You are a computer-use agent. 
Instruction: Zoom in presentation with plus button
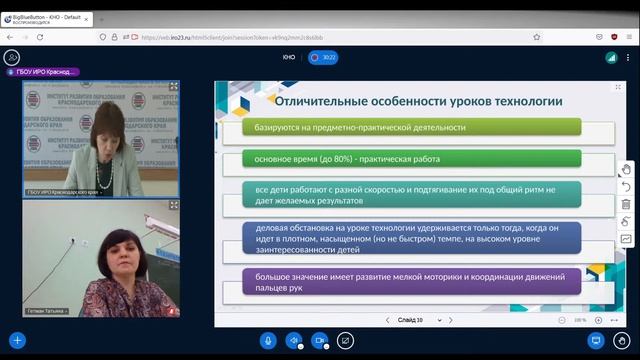(598, 320)
